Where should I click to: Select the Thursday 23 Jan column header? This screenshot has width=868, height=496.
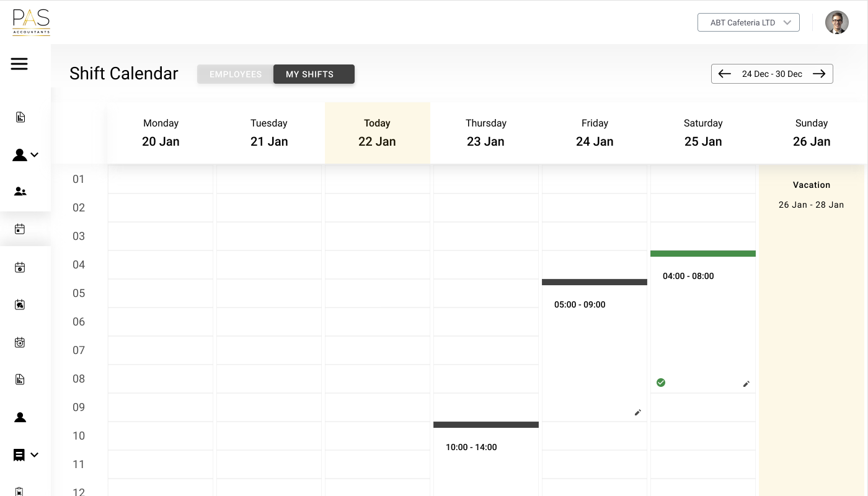485,133
